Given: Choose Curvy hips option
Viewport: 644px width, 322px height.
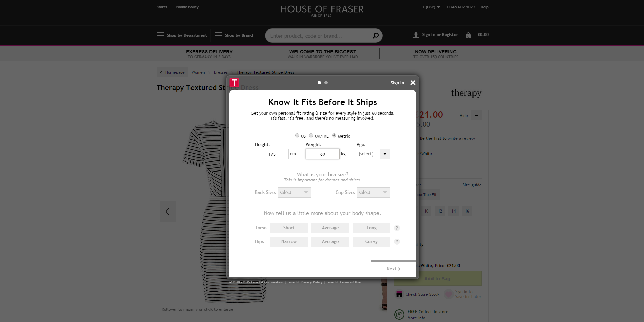Looking at the screenshot, I should tap(371, 242).
